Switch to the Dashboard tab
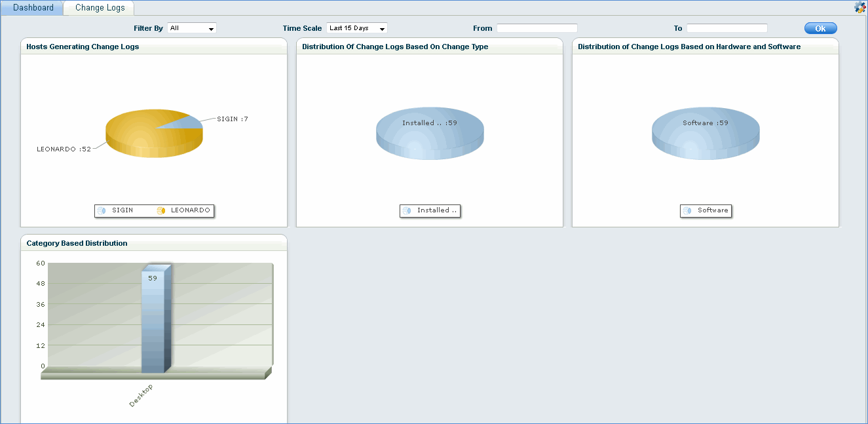The height and width of the screenshot is (424, 868). click(33, 8)
